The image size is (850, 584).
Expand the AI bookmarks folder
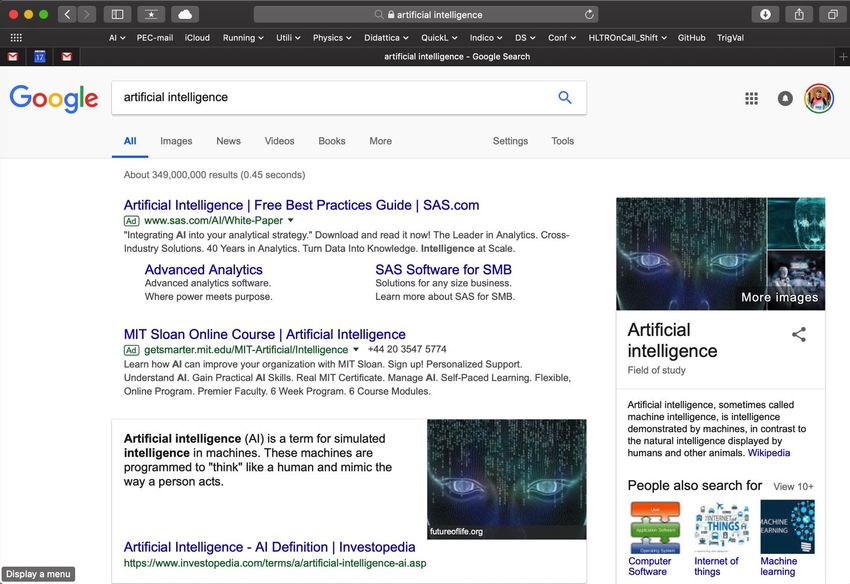pyautogui.click(x=117, y=37)
